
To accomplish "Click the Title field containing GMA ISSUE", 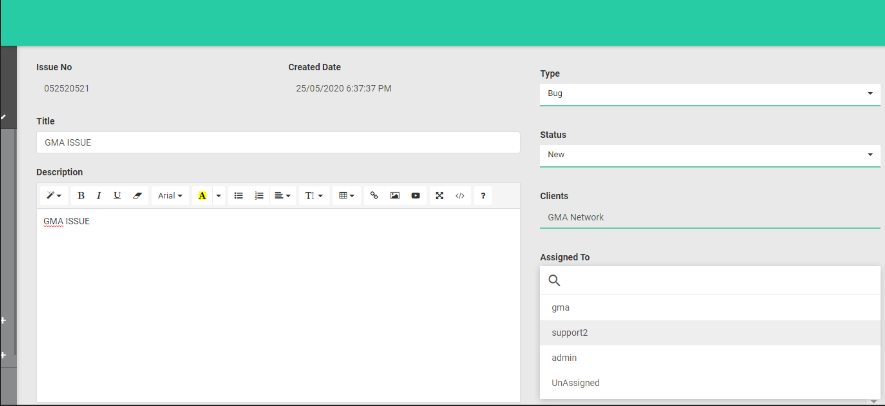I will click(278, 143).
